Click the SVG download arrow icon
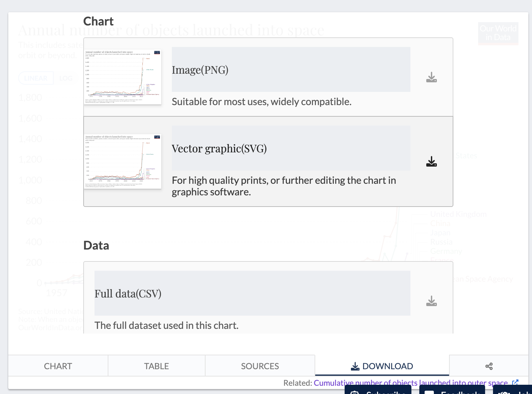532x394 pixels. (x=432, y=162)
